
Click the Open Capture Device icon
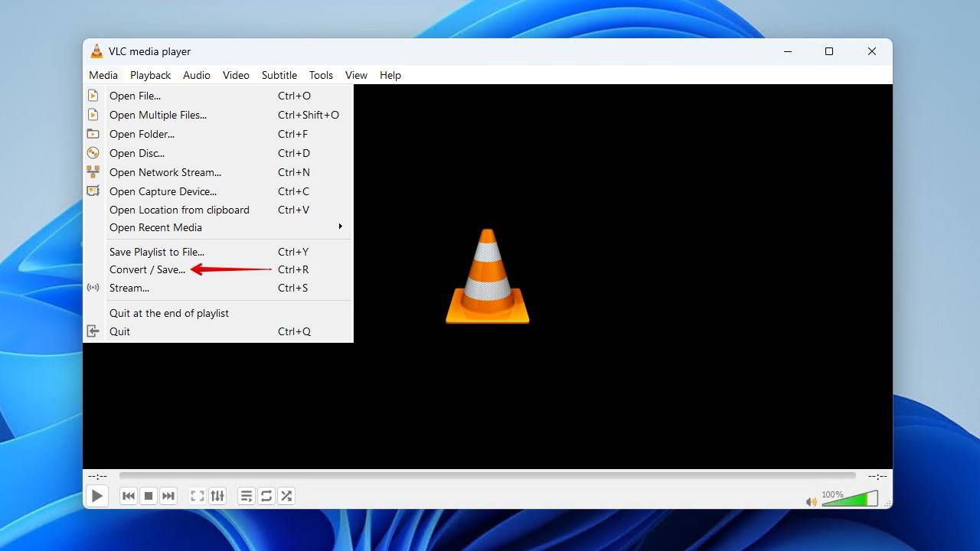[x=93, y=191]
